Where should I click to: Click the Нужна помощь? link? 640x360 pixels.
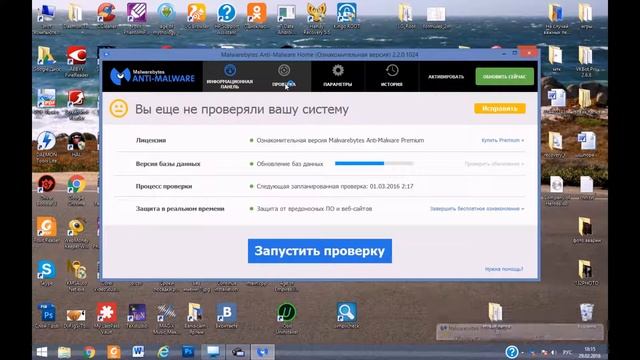coord(504,269)
